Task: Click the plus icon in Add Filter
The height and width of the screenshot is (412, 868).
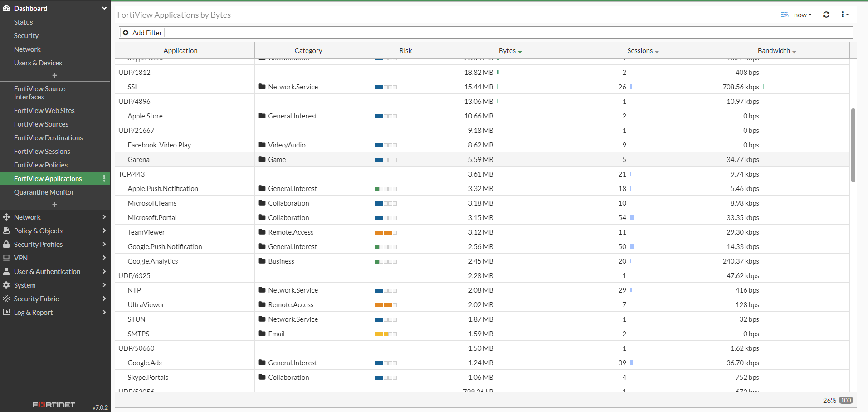Action: [x=126, y=33]
